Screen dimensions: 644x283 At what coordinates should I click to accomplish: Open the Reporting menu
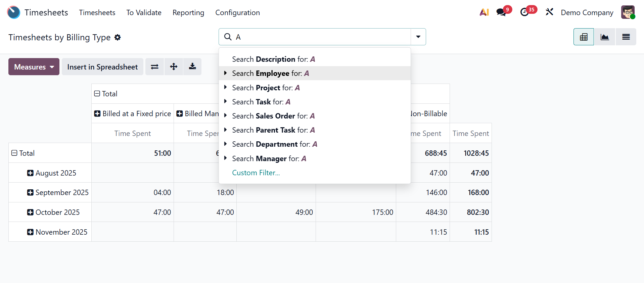pyautogui.click(x=188, y=13)
